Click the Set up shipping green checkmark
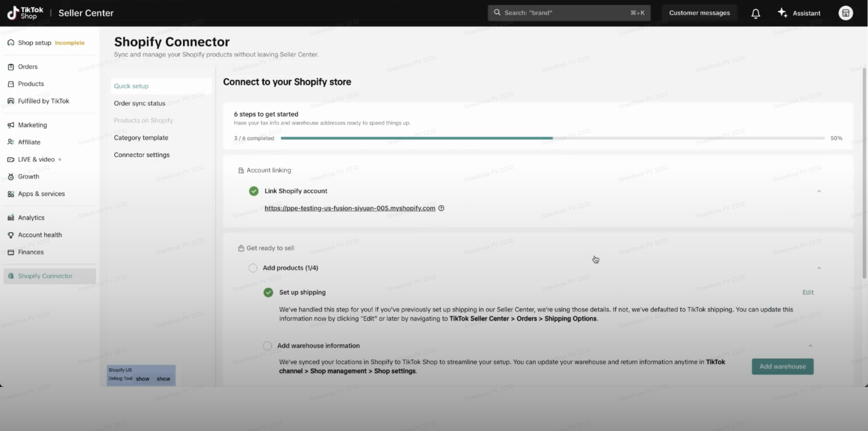The width and height of the screenshot is (868, 431). (268, 292)
